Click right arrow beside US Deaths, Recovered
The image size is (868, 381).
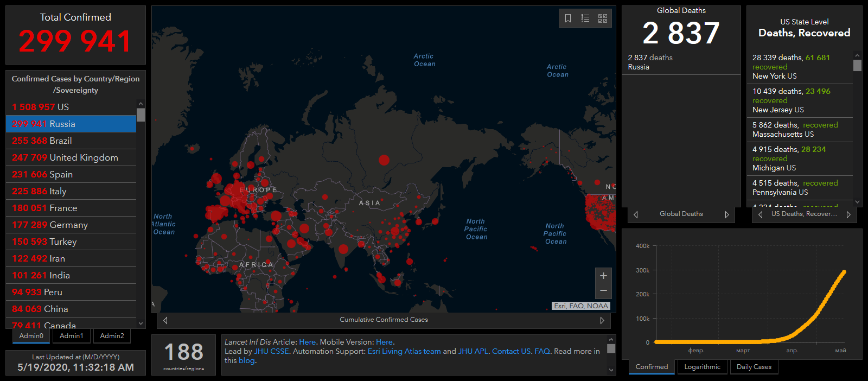848,214
